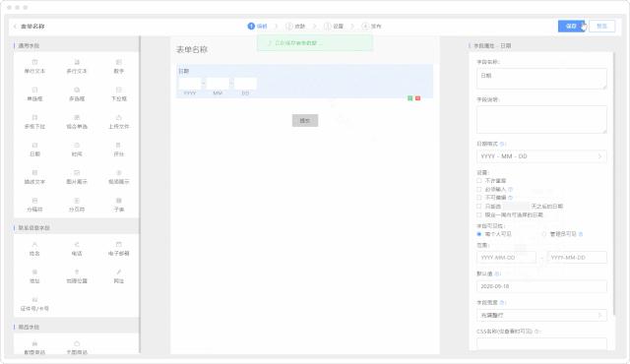630x364 pixels.
Task: Add the 地理位置 geolocation field
Action: pyautogui.click(x=77, y=276)
